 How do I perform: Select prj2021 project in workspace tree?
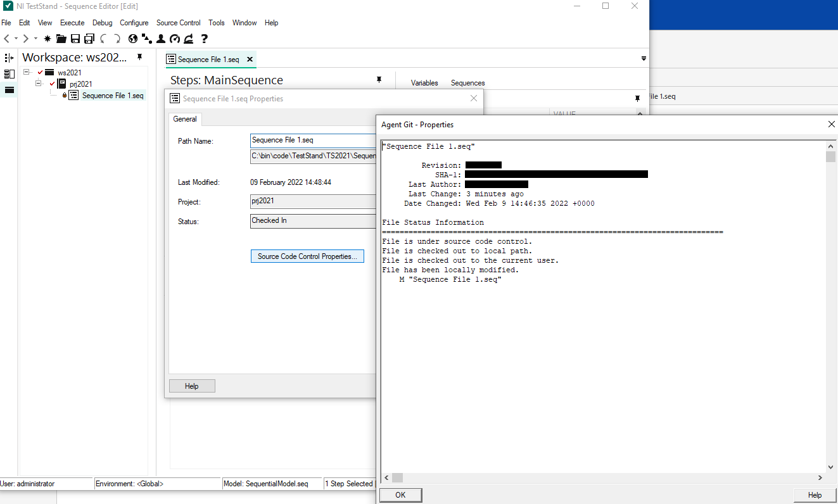pyautogui.click(x=80, y=84)
